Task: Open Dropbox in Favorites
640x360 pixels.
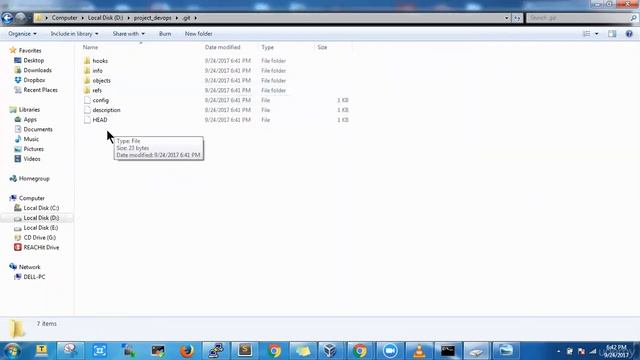Action: 34,80
